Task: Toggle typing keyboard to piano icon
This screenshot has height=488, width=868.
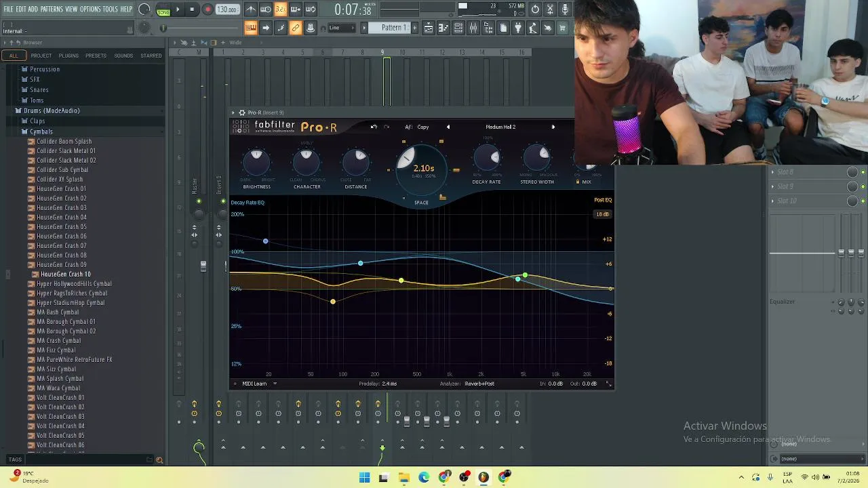Action: (251, 28)
